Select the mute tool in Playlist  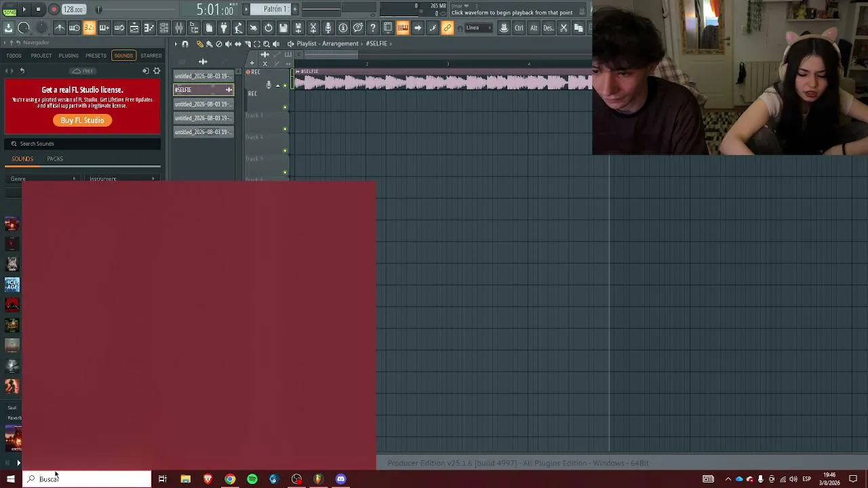pos(228,44)
